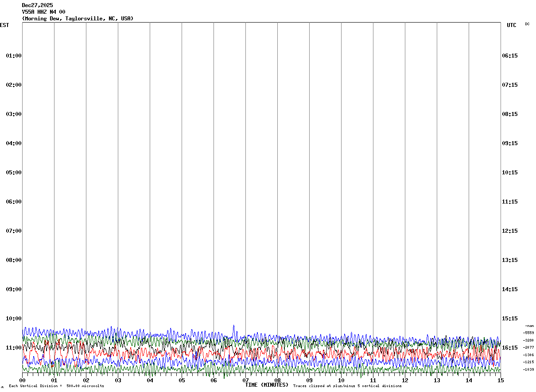Click the small "DC" label
The image size is (536, 392).
tap(527, 24)
